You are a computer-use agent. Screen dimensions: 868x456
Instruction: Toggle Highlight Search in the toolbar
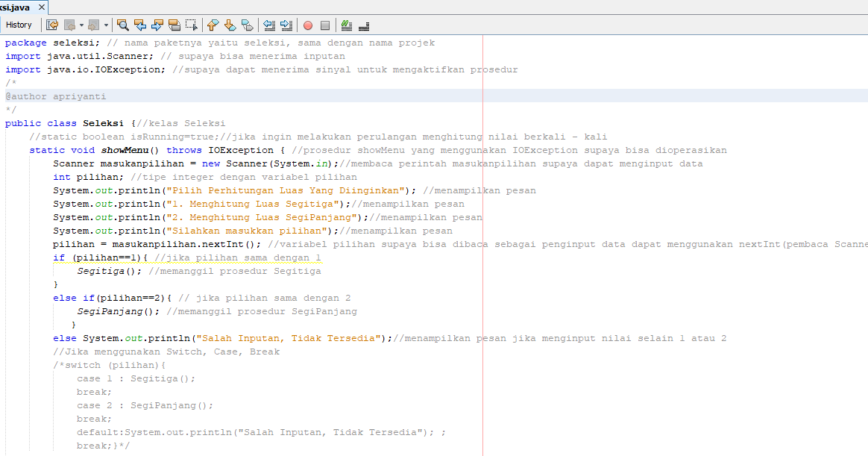tap(174, 25)
